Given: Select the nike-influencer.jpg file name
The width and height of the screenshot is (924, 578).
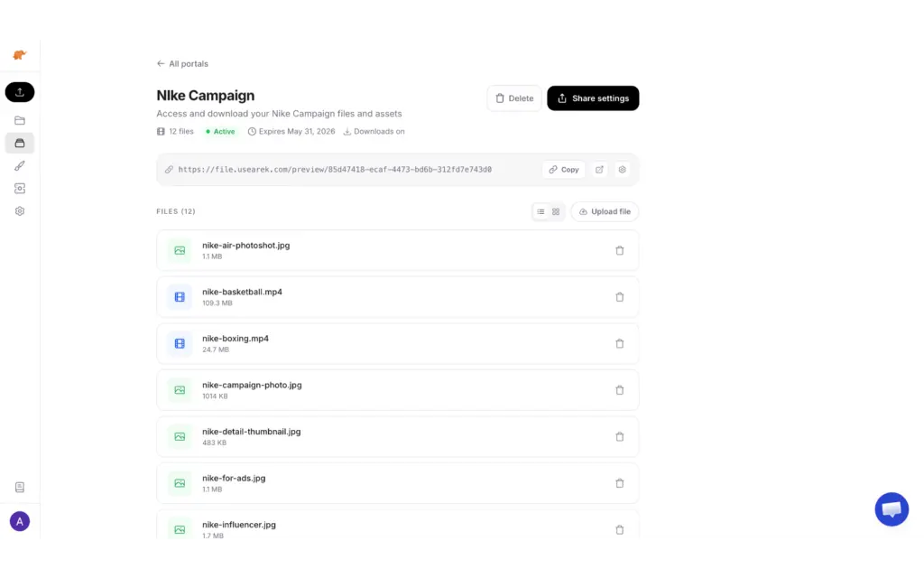Looking at the screenshot, I should click(x=238, y=525).
